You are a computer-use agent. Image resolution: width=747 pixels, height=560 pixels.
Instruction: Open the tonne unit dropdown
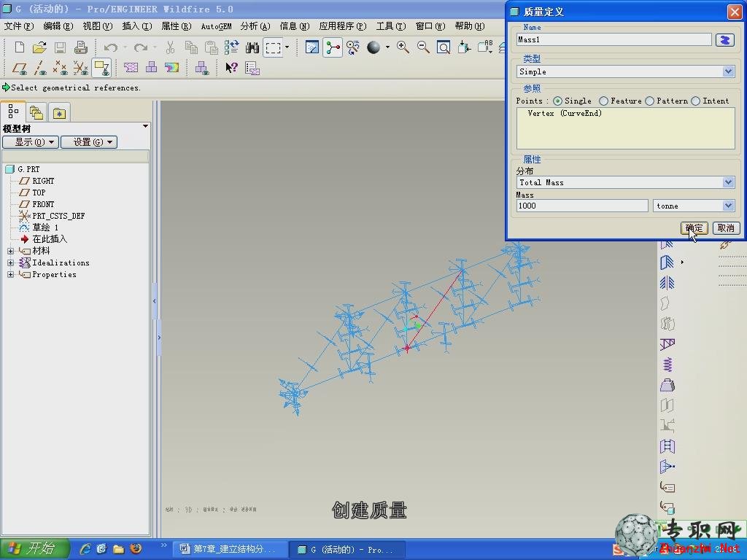coord(728,206)
